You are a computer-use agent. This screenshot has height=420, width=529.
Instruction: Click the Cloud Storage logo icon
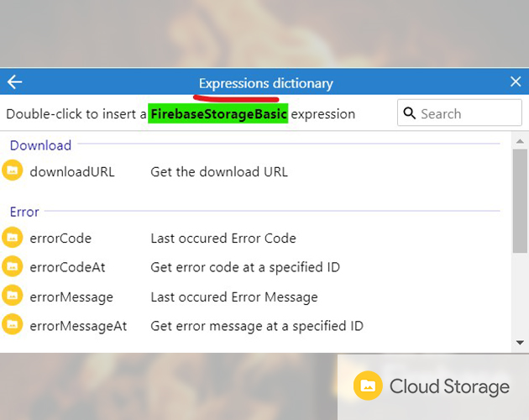368,386
